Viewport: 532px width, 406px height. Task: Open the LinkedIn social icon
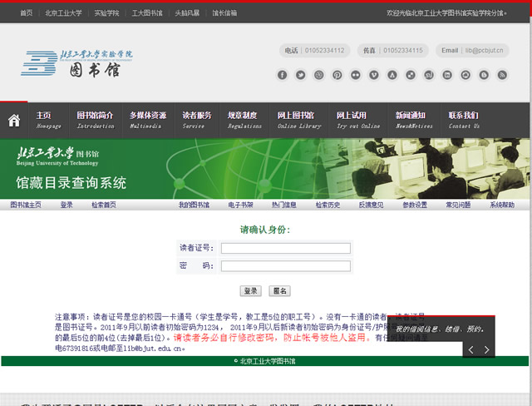[x=447, y=75]
